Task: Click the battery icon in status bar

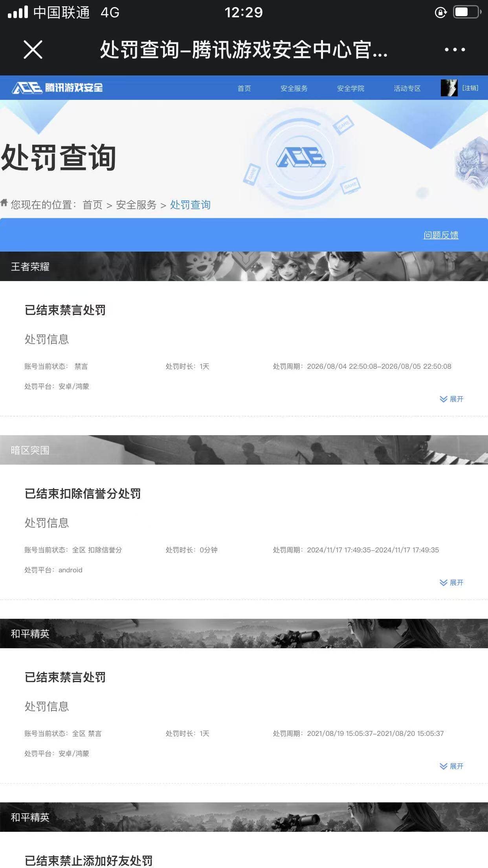Action: click(468, 12)
